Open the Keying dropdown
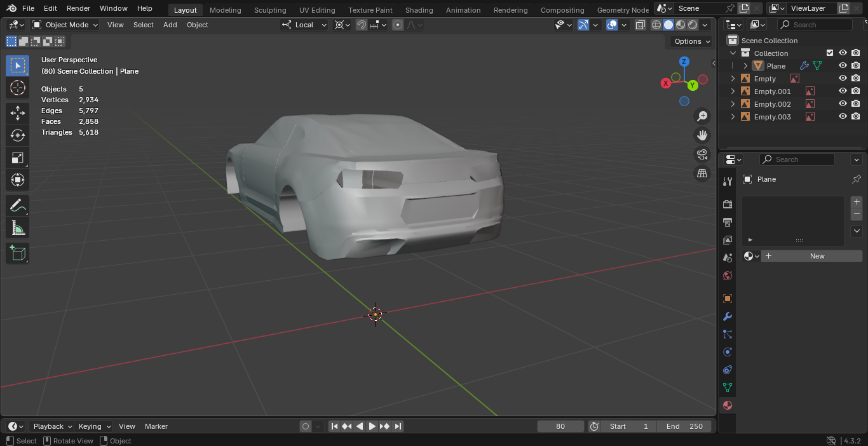 pyautogui.click(x=94, y=426)
